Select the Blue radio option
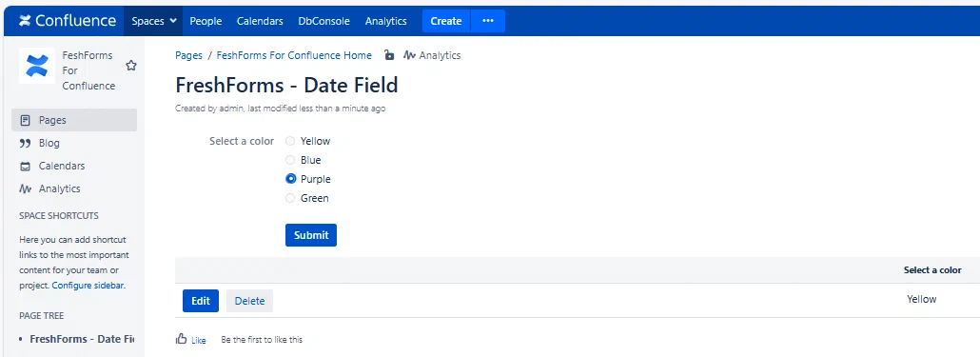980x357 pixels. [290, 160]
